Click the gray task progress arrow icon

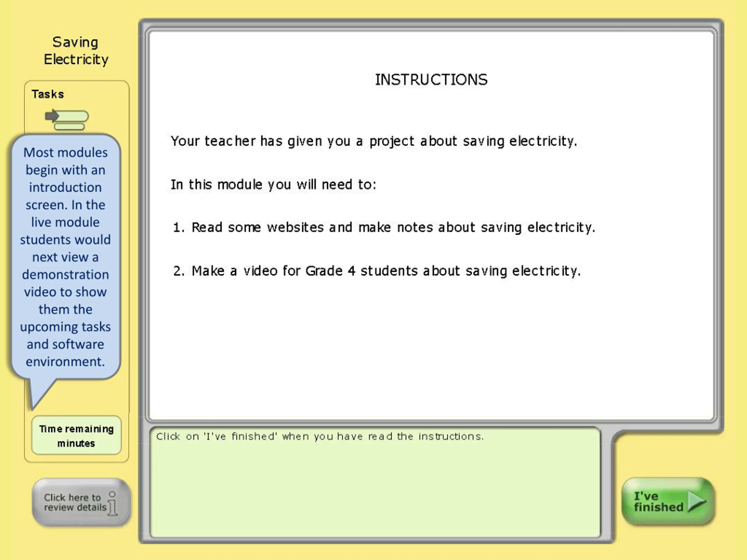(52, 116)
